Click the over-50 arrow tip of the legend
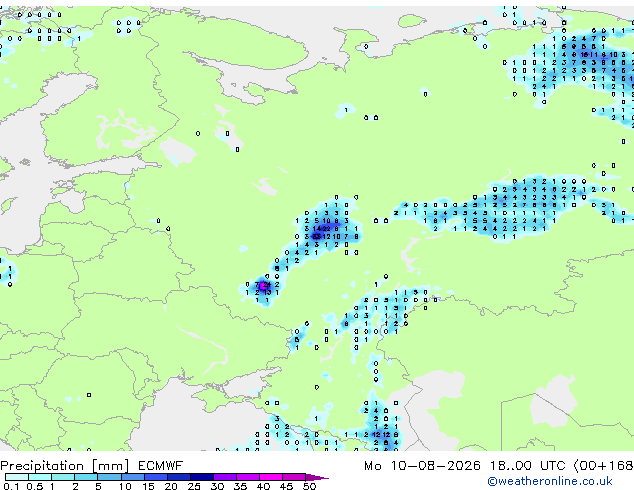 (x=317, y=477)
